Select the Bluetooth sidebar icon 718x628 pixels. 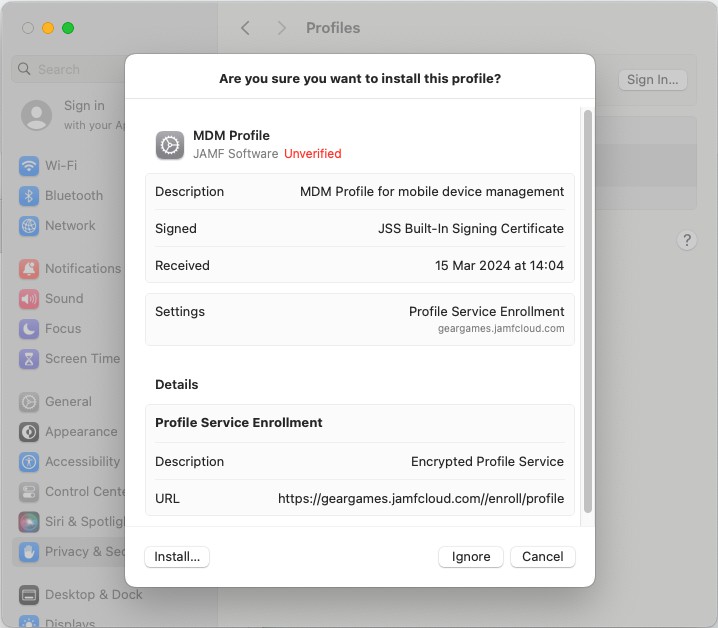coord(29,196)
